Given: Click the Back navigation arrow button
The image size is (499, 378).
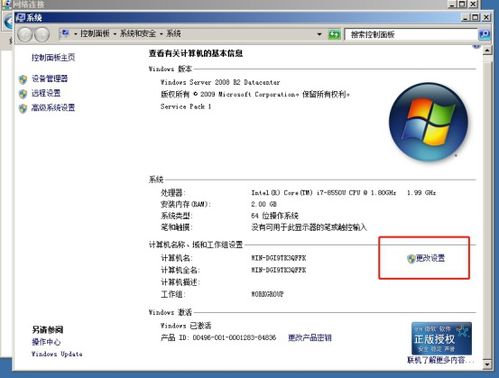Looking at the screenshot, I should coord(25,34).
